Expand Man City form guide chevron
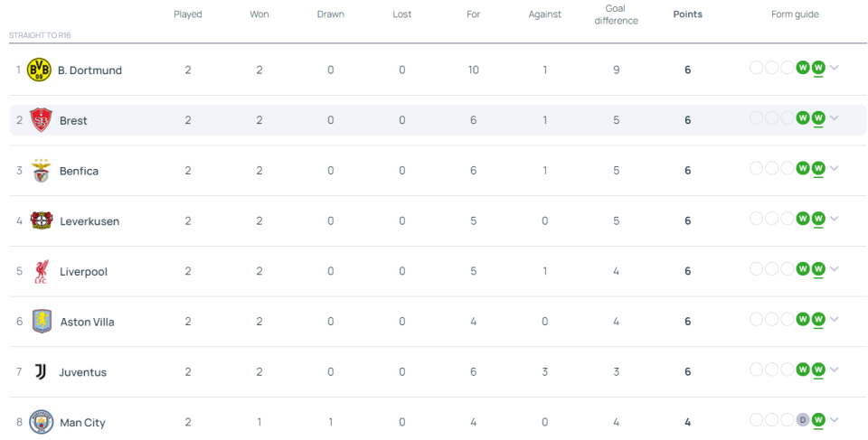The width and height of the screenshot is (868, 440). pyautogui.click(x=835, y=421)
